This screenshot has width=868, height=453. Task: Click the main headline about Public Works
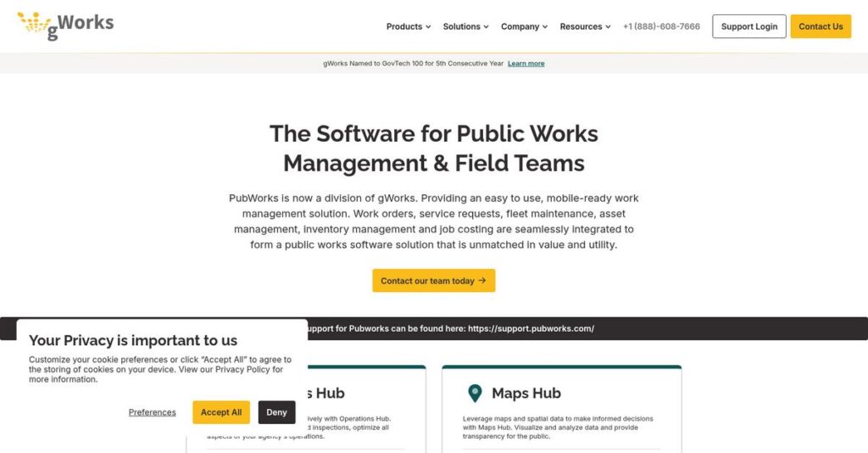pyautogui.click(x=433, y=148)
